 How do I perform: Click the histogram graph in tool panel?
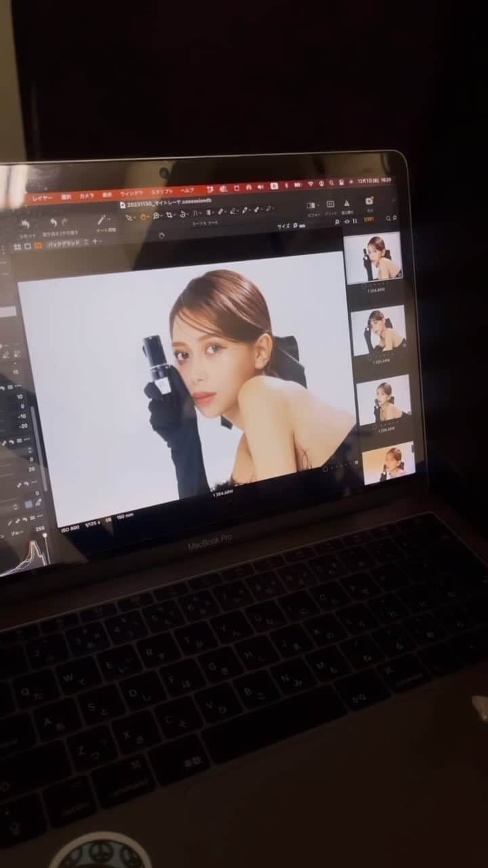point(24,557)
